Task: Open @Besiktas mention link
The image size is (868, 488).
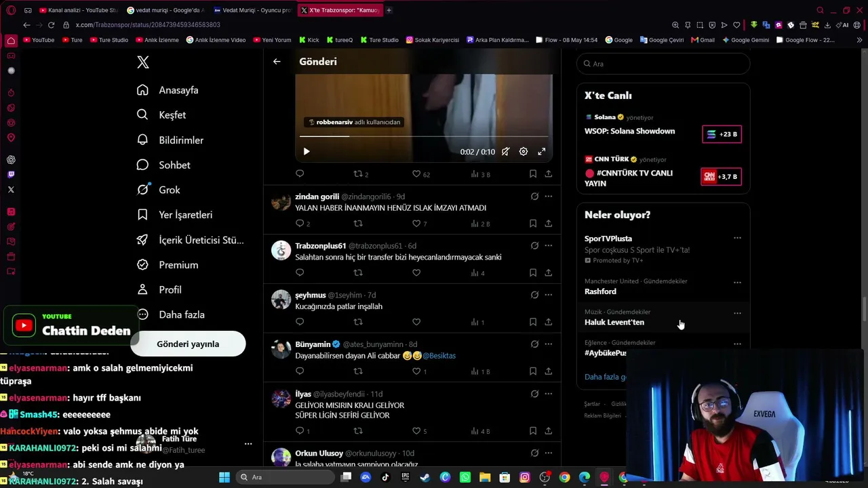Action: 439,356
